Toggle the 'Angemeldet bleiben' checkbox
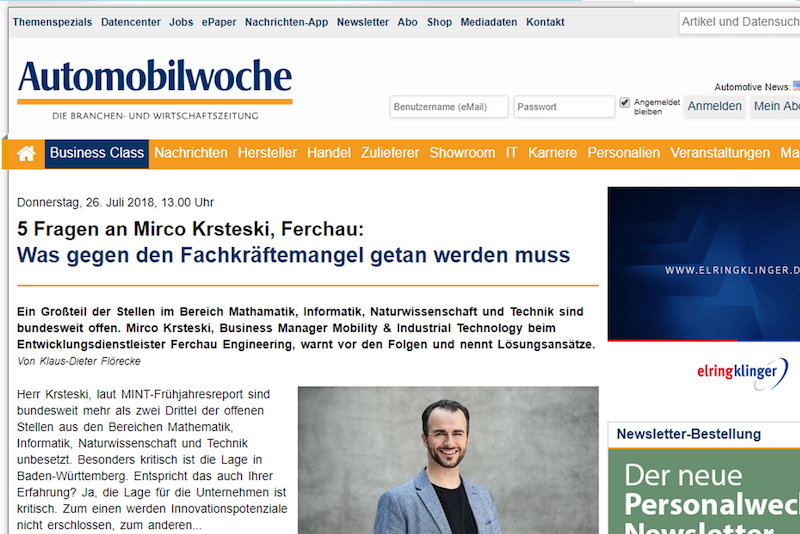Screen dimensions: 800x534 624,103
